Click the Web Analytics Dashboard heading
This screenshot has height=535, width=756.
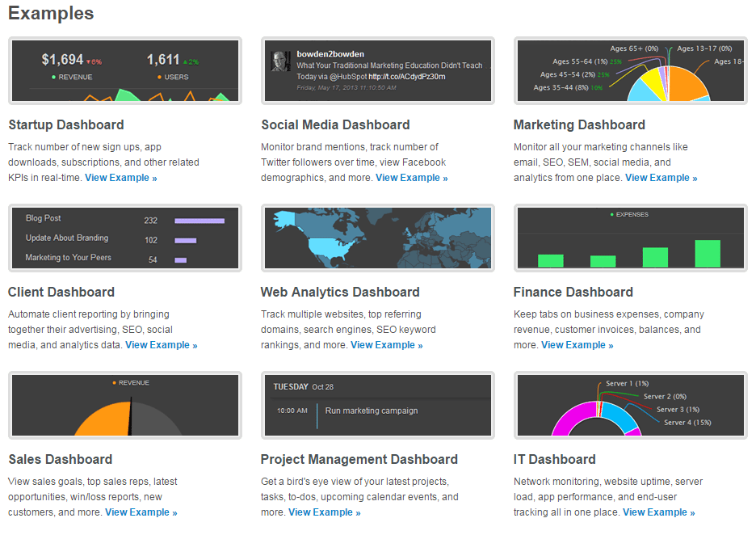click(x=340, y=293)
